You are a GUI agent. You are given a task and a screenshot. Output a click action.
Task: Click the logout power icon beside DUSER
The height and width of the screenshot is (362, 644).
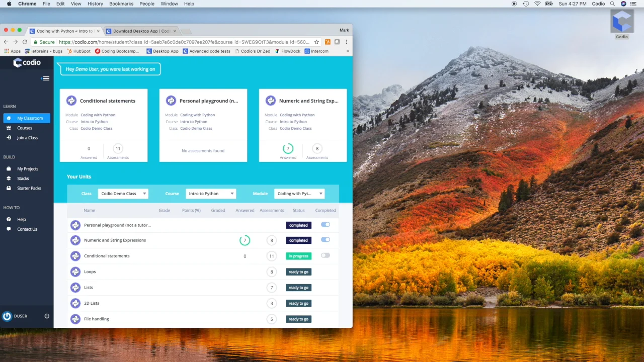tap(47, 316)
